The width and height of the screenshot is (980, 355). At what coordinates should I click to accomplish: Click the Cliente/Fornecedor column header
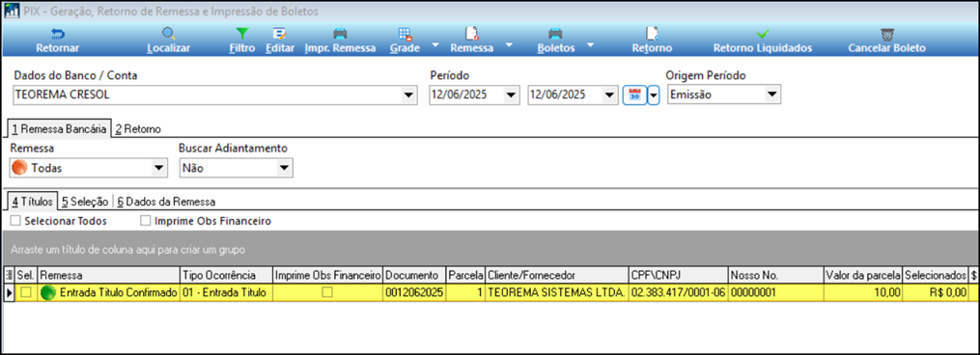point(557,275)
